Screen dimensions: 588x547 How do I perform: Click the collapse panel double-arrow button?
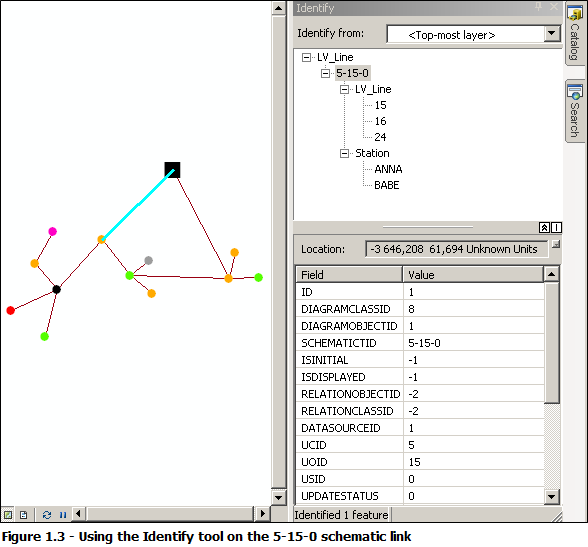point(544,227)
